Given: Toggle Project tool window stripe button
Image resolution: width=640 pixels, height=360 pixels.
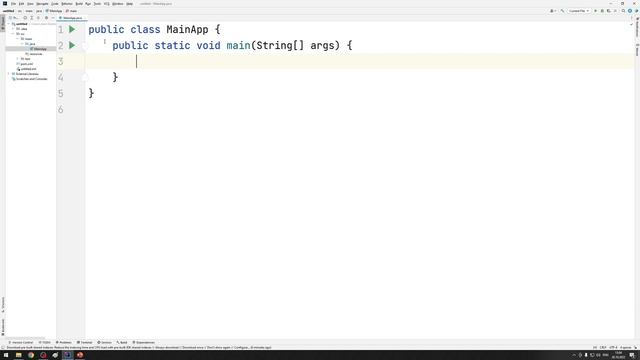Looking at the screenshot, I should [x=3, y=23].
